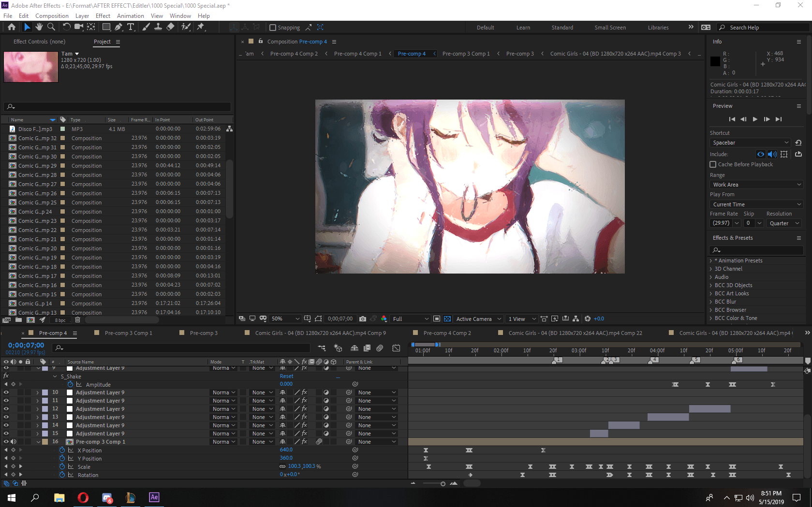Select the Roto Brush tool
Screen dimensions: 812x507
pyautogui.click(x=186, y=27)
